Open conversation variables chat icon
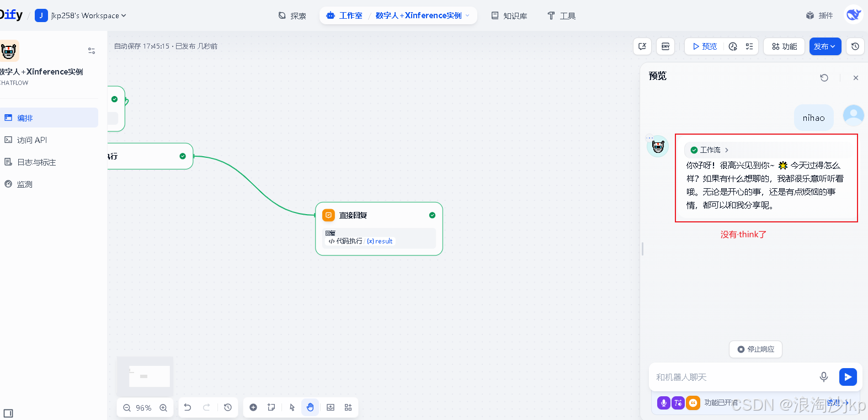This screenshot has width=868, height=420. click(642, 46)
